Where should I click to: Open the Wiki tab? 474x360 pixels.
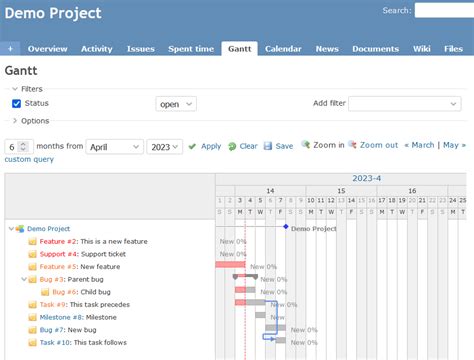pos(422,49)
